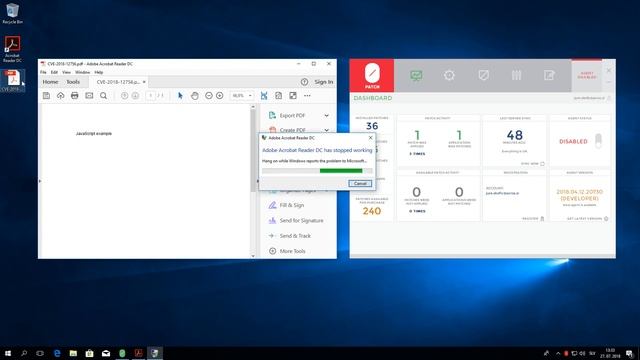Click the Export PDF tool icon
This screenshot has width=640, height=360.
point(272,116)
